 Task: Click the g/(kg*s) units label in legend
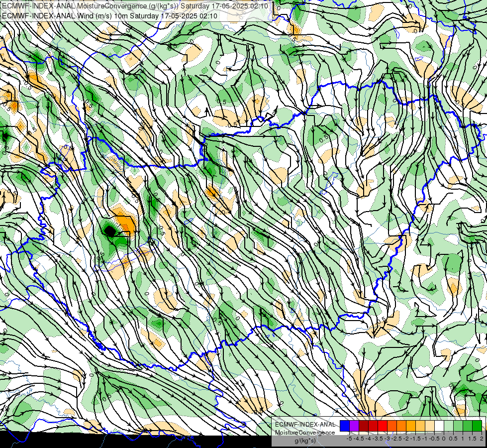coord(305,441)
